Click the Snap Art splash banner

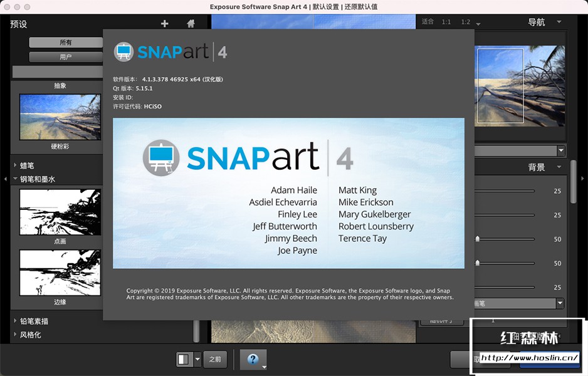pyautogui.click(x=288, y=193)
